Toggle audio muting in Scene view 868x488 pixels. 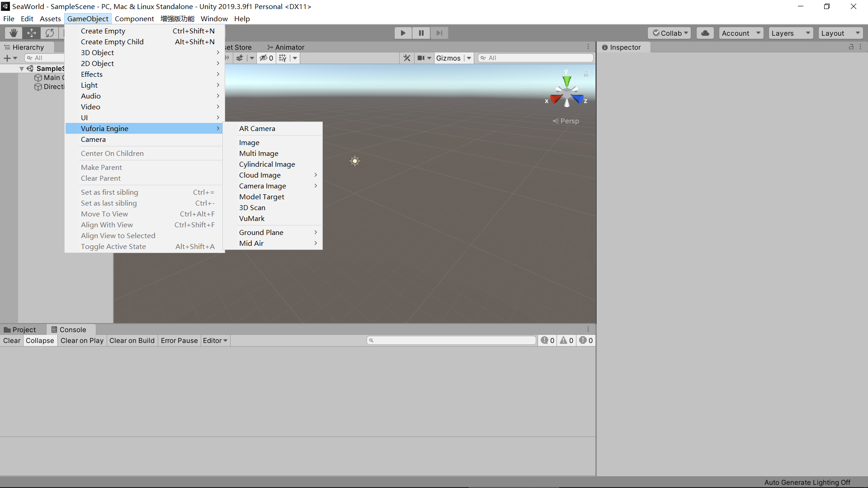[x=226, y=58]
